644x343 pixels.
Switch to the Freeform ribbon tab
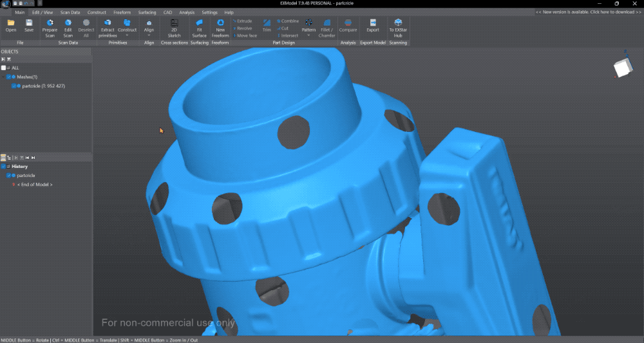122,12
